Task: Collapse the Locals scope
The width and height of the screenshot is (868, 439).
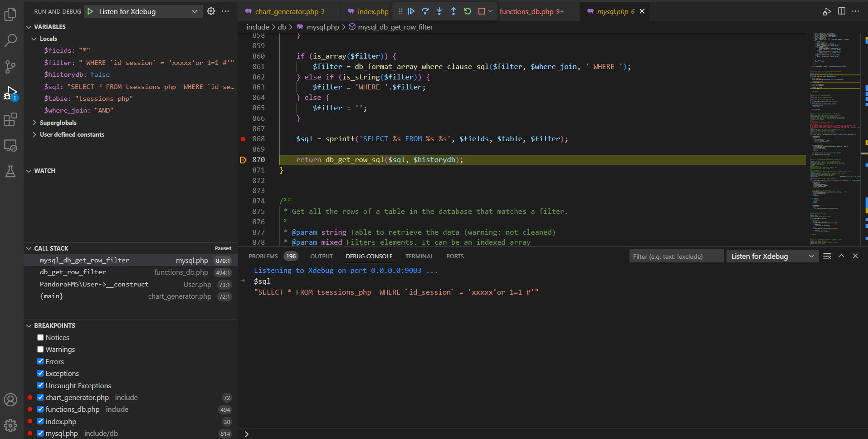Action: click(x=34, y=39)
